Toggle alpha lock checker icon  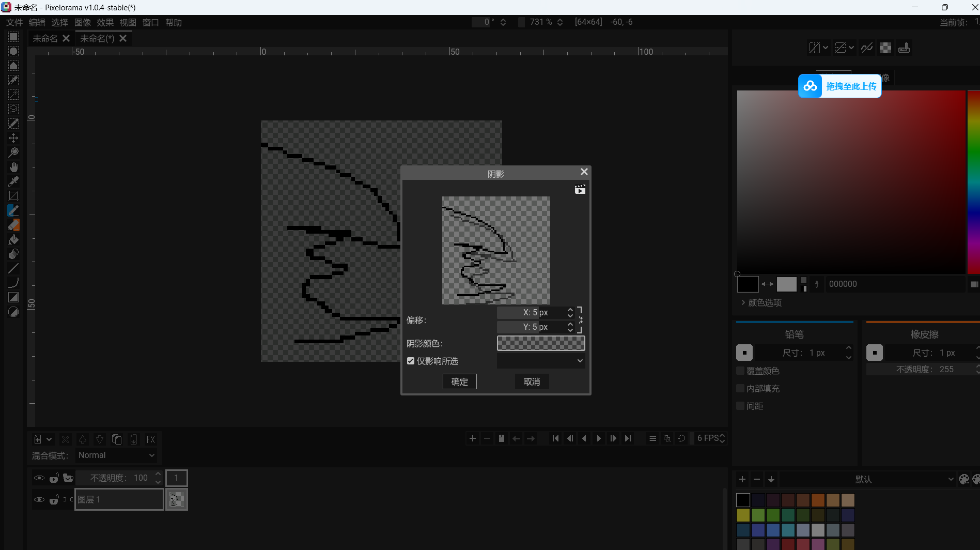(x=885, y=48)
